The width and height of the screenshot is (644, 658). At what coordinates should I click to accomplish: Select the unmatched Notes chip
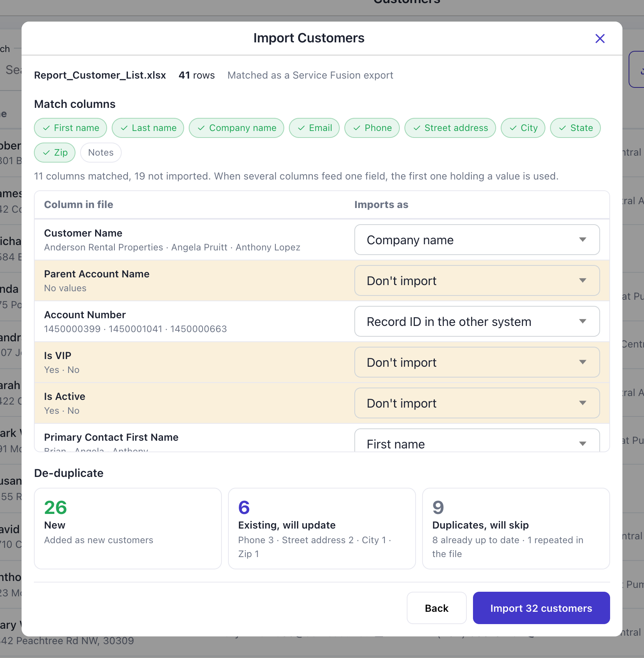click(101, 153)
